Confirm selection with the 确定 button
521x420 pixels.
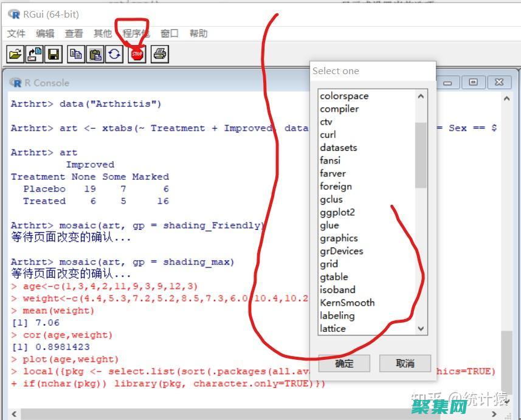(344, 363)
